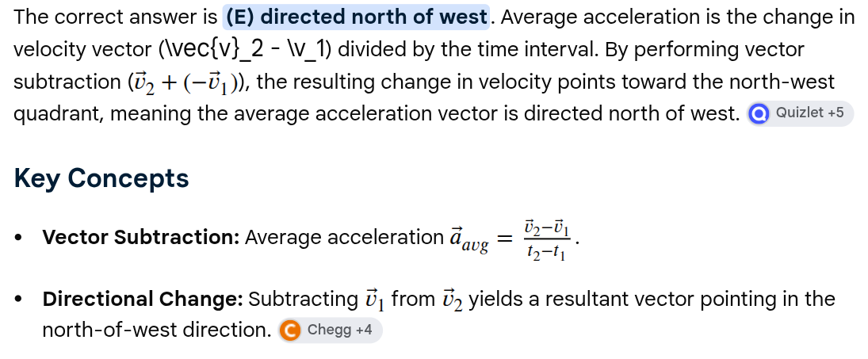This screenshot has width=868, height=359.
Task: Select the bold 'Vector Subtraction:' label
Action: [141, 237]
